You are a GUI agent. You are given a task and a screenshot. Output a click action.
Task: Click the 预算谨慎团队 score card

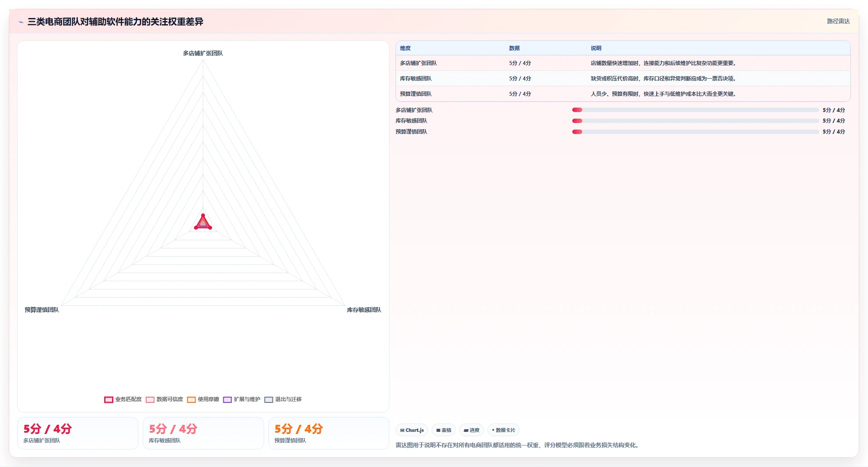[329, 433]
